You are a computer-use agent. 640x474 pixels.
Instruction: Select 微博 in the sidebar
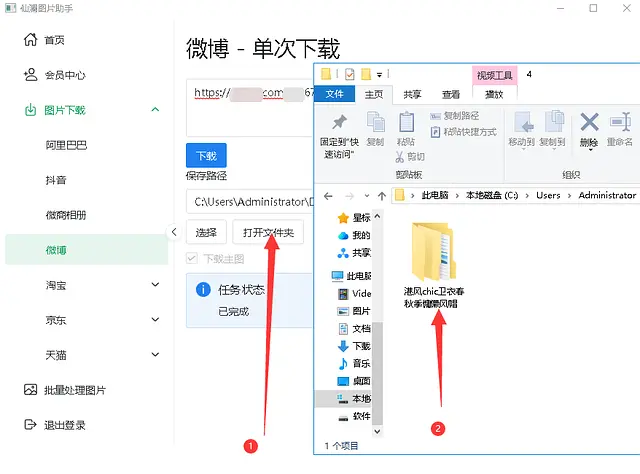[87, 249]
